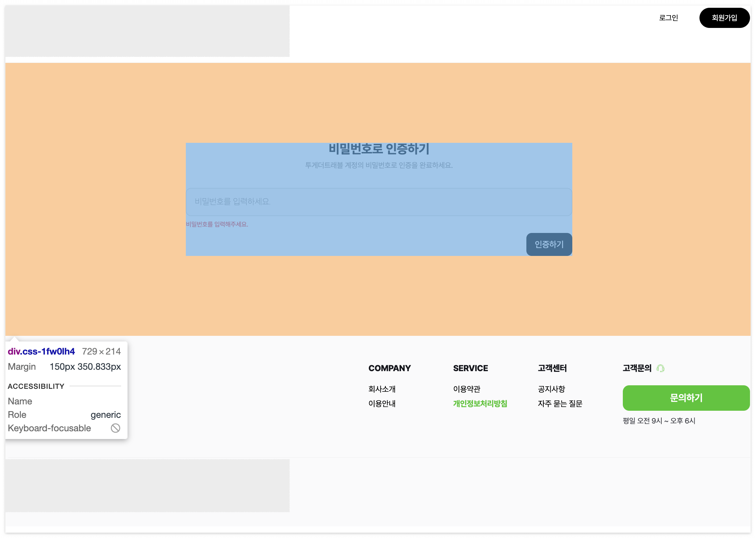Click the not-focusable icon in the tooltip
Image resolution: width=756 pixels, height=538 pixels.
(116, 428)
